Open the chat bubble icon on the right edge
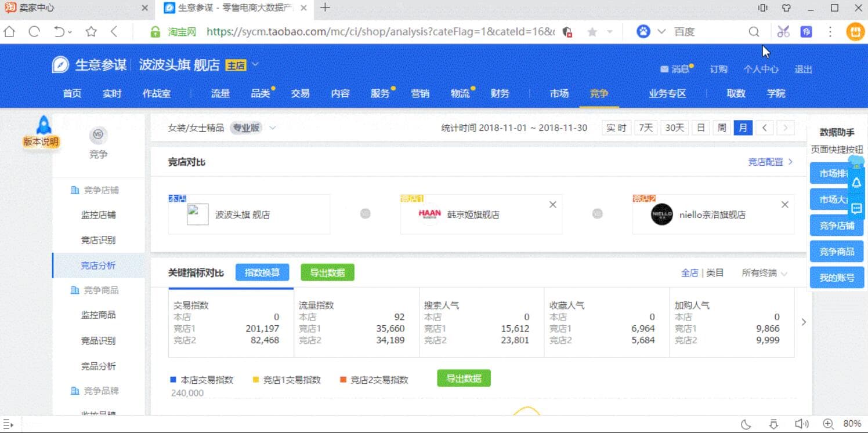 (856, 209)
